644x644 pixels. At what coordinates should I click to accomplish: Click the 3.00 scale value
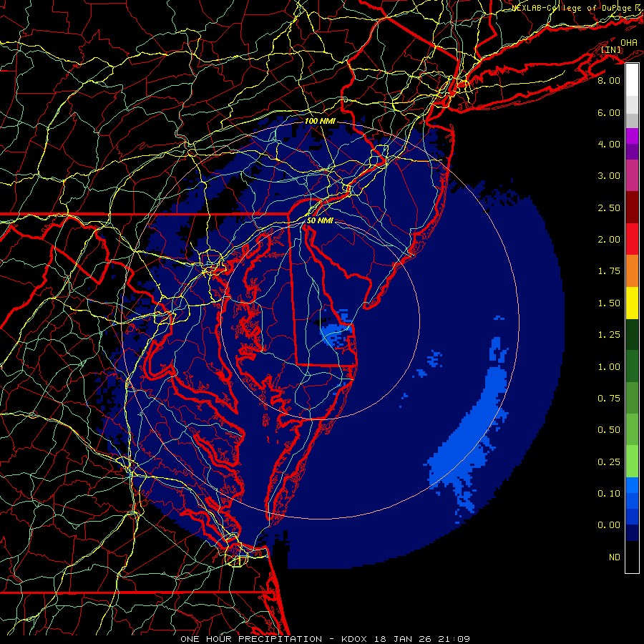click(609, 176)
